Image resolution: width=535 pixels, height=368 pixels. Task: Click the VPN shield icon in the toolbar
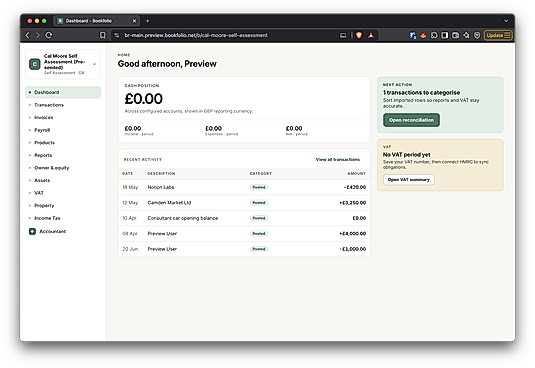tap(477, 35)
